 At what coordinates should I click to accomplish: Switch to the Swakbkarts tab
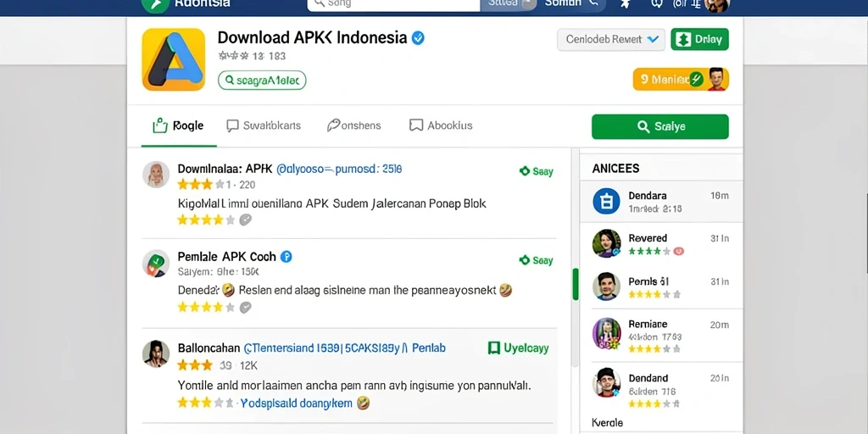click(x=264, y=125)
